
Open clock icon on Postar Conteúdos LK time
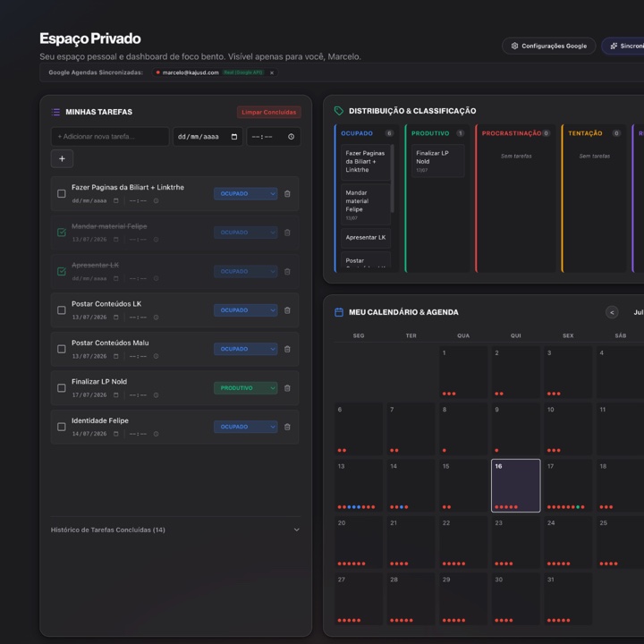click(156, 317)
